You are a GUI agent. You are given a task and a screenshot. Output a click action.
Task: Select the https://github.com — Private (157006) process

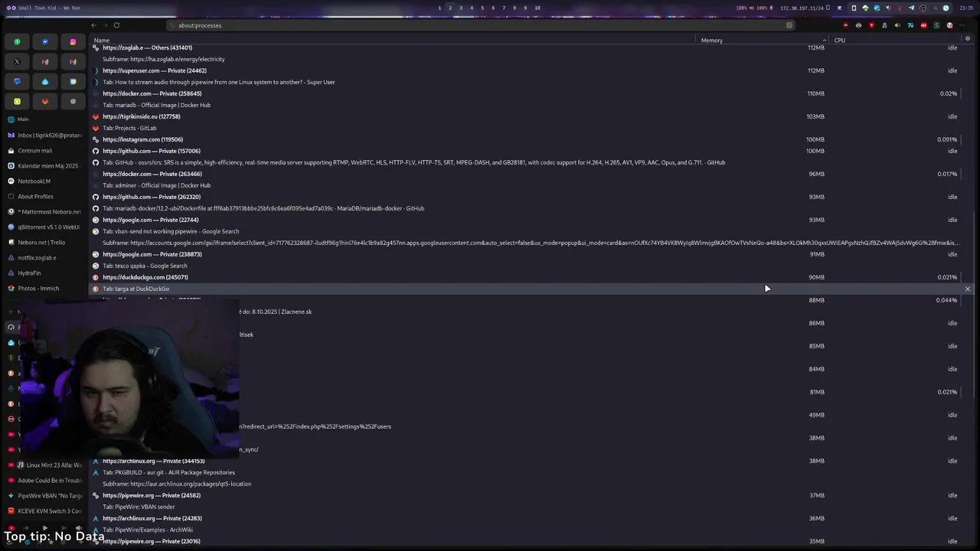(x=531, y=151)
